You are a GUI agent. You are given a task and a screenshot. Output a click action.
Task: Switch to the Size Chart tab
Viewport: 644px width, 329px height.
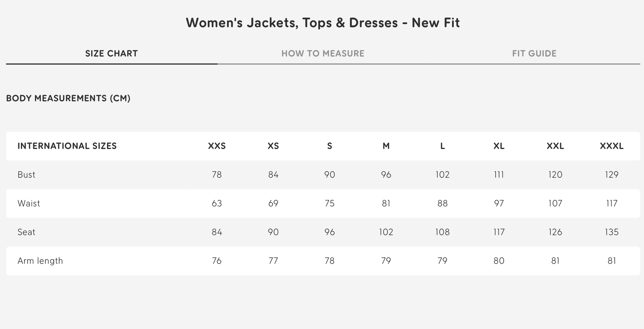pos(112,54)
